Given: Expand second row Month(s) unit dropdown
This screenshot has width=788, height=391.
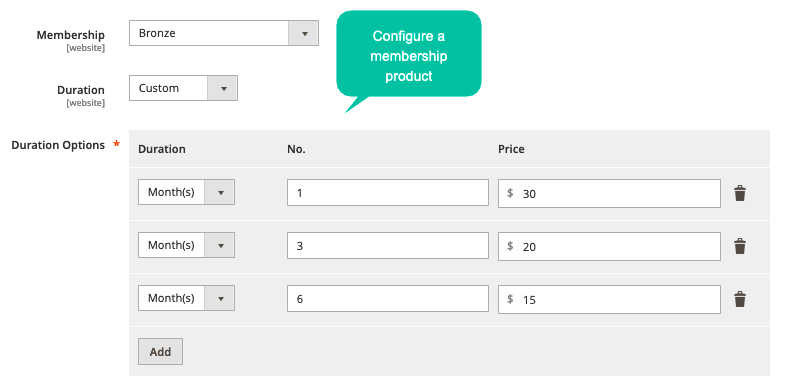Looking at the screenshot, I should click(x=186, y=245).
